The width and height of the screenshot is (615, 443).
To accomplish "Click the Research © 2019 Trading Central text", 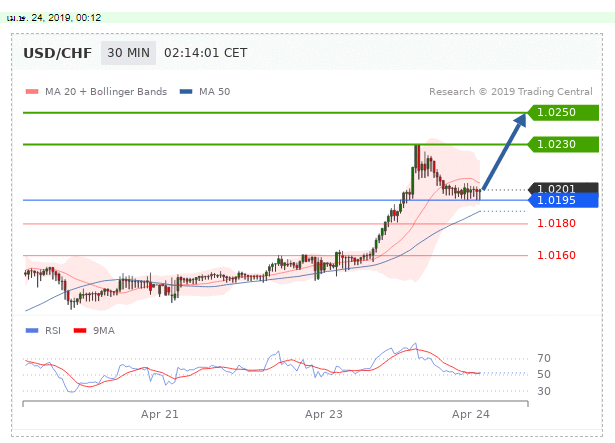I will 511,92.
